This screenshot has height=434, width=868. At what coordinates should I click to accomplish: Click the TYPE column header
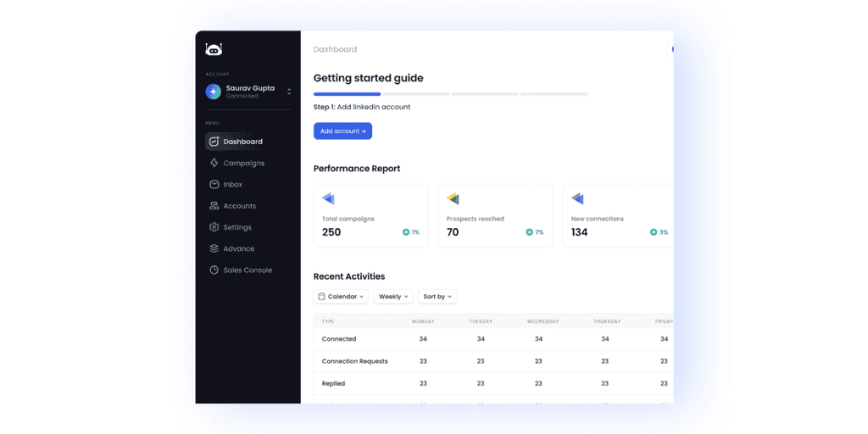pos(328,321)
